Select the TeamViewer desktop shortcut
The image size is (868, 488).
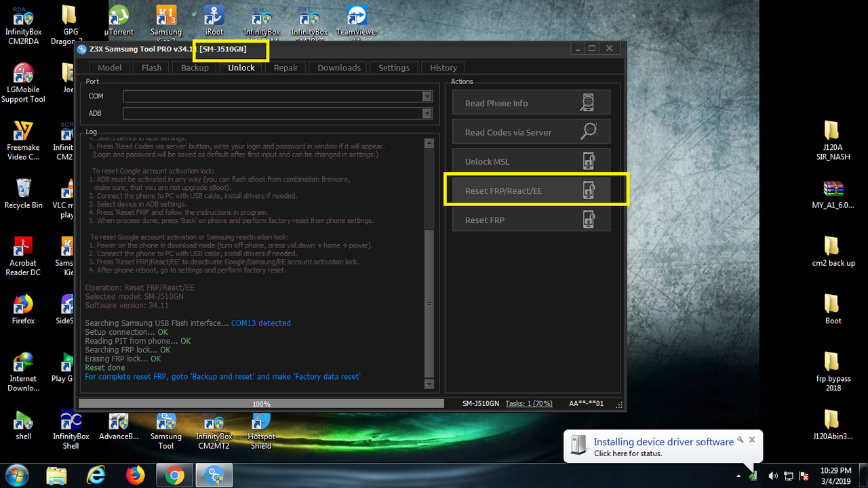(x=357, y=20)
